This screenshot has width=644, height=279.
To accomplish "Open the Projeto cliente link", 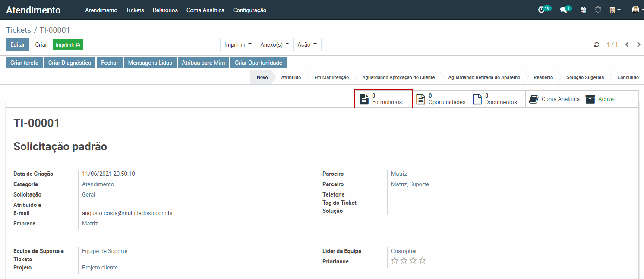I will pyautogui.click(x=100, y=267).
